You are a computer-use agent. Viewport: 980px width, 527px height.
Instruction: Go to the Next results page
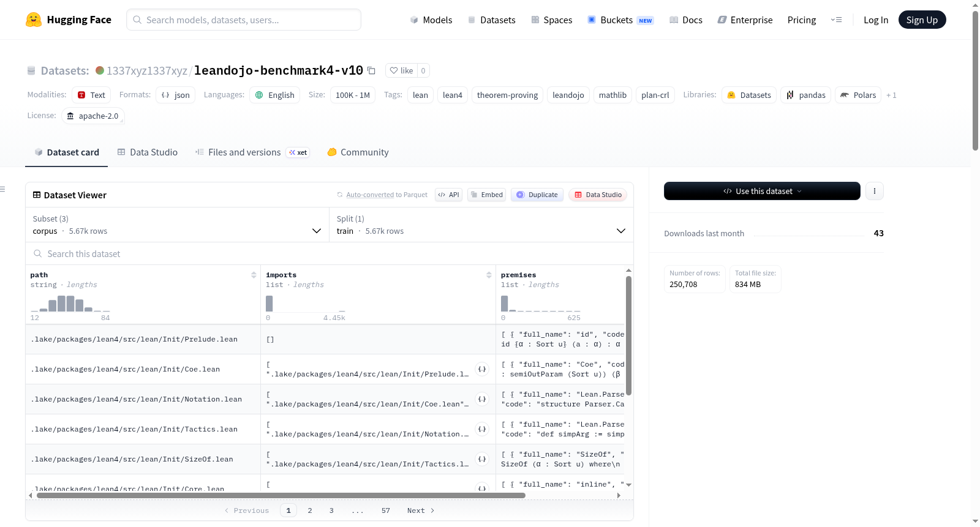tap(421, 510)
